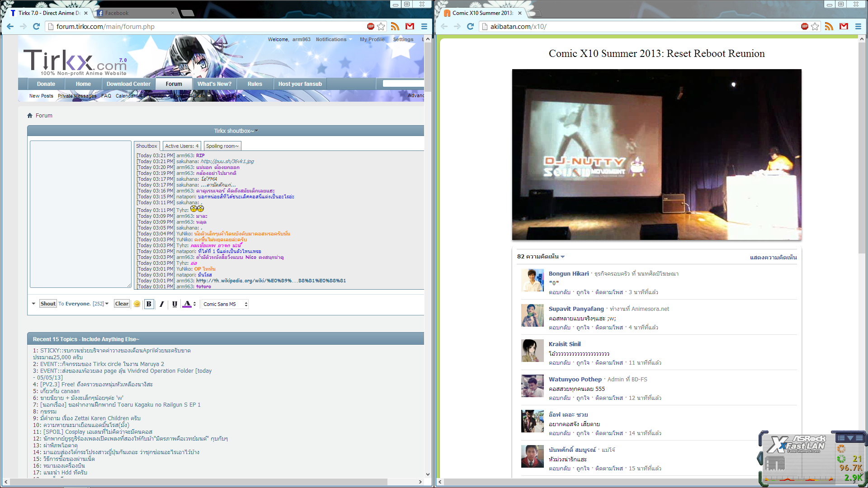Open the smiley emoticon picker
This screenshot has width=868, height=488.
137,304
